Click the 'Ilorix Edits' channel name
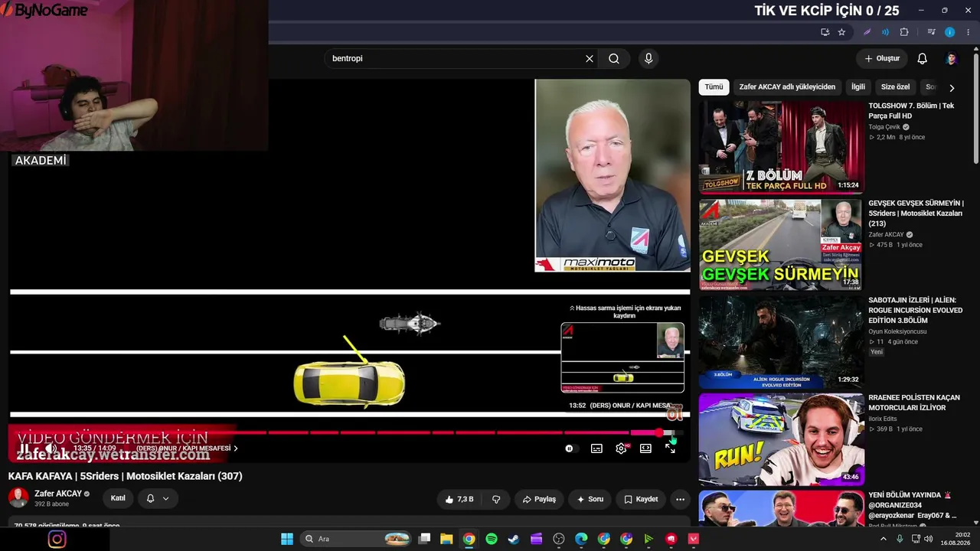980x551 pixels. pyautogui.click(x=886, y=419)
